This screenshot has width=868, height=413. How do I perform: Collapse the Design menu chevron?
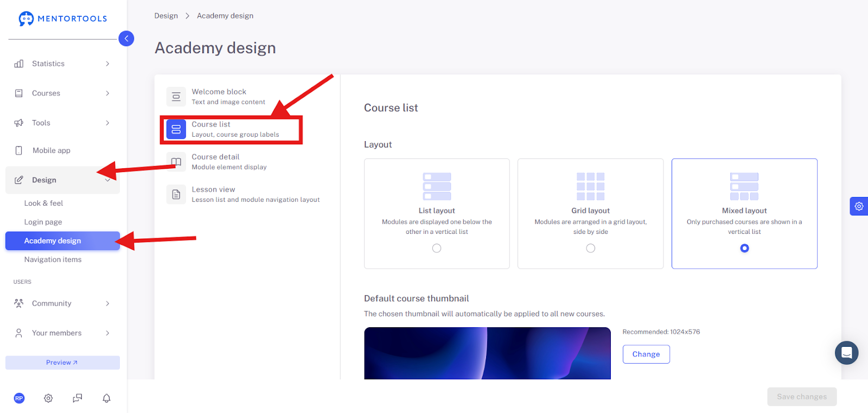click(x=107, y=180)
